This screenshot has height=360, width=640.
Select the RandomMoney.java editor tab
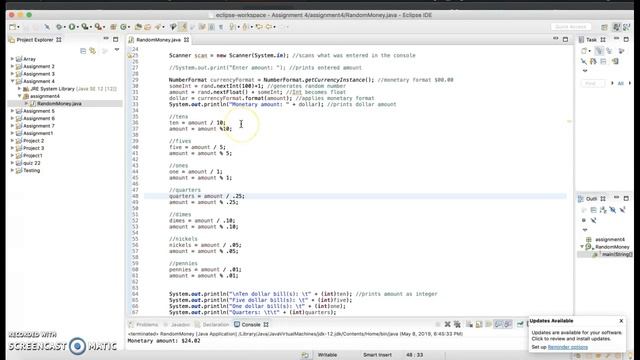point(158,40)
